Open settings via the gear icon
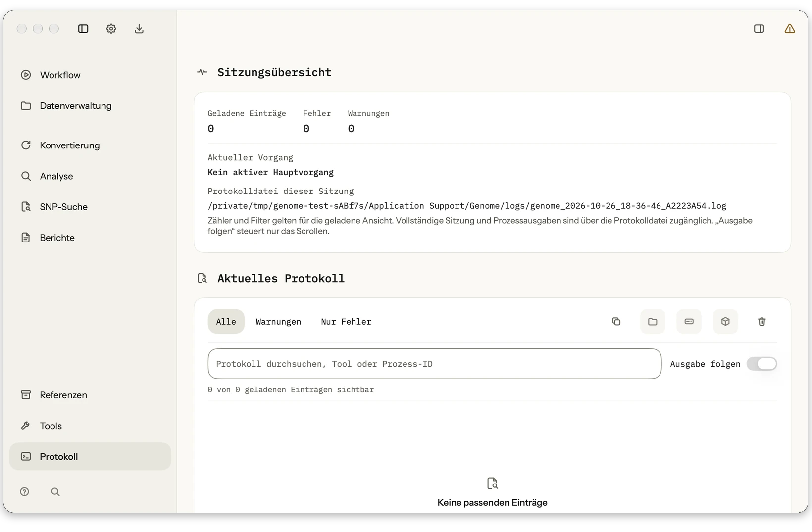The width and height of the screenshot is (812, 532). click(x=111, y=29)
